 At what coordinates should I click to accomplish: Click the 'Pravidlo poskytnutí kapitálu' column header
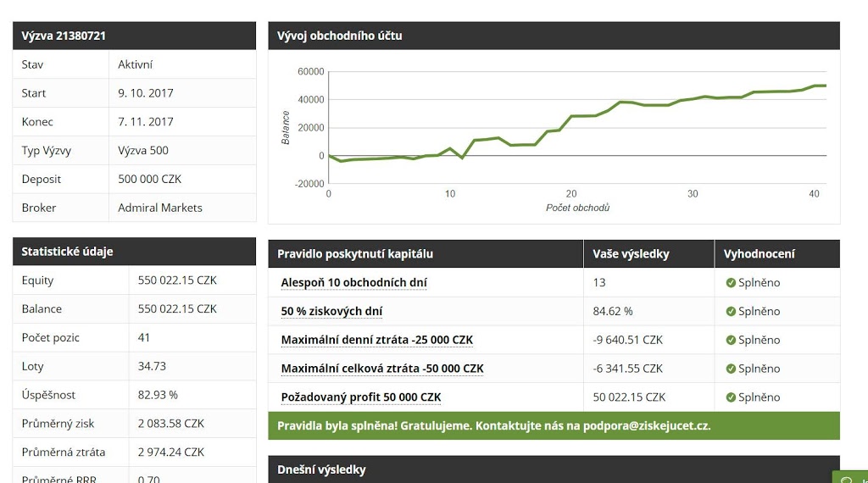355,254
